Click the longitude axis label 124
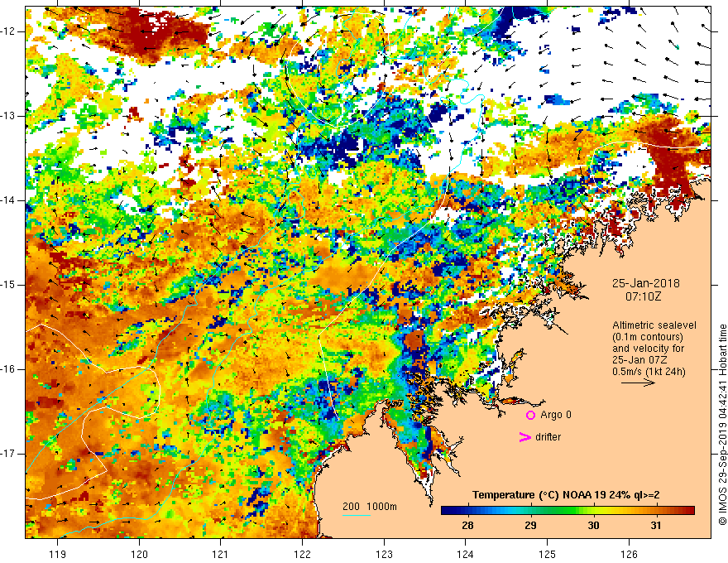Screen dimensions: 728x563 [x=466, y=554]
